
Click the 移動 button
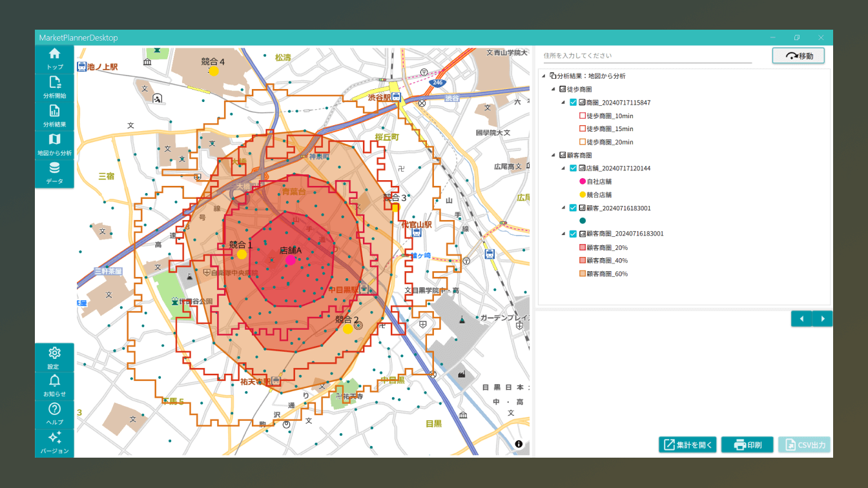798,56
